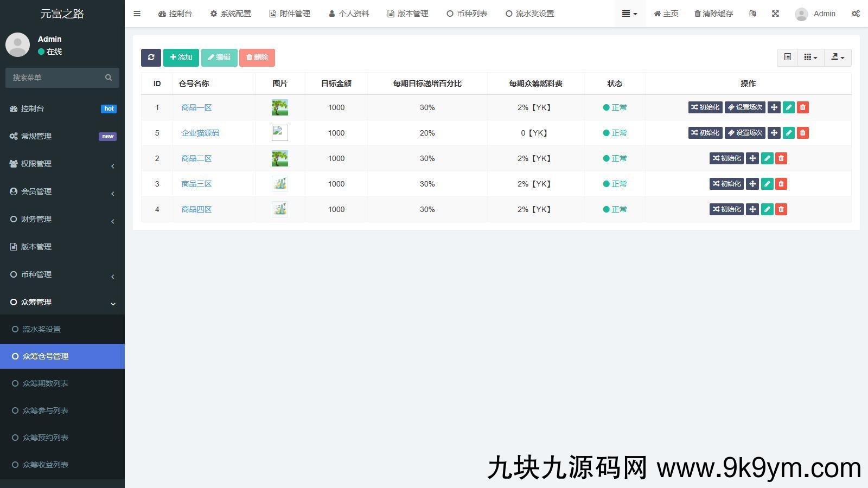Viewport: 868px width, 488px height.
Task: Switch to 附件管理 in the top menu
Action: pyautogui.click(x=290, y=14)
